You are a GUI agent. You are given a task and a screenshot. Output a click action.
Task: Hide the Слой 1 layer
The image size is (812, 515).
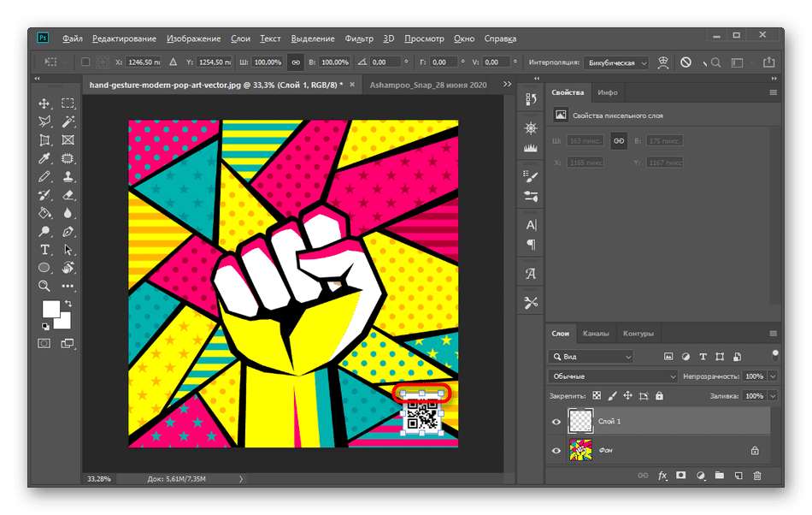coord(556,422)
